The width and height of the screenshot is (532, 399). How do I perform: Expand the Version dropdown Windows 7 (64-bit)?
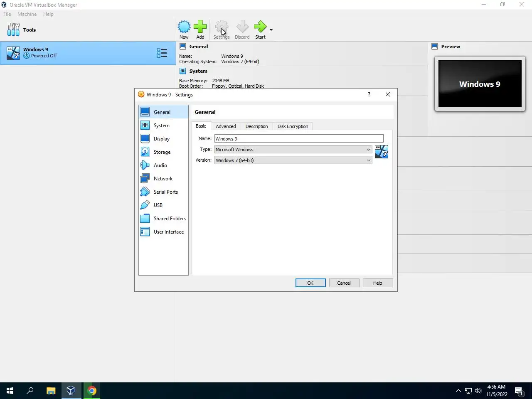point(293,160)
